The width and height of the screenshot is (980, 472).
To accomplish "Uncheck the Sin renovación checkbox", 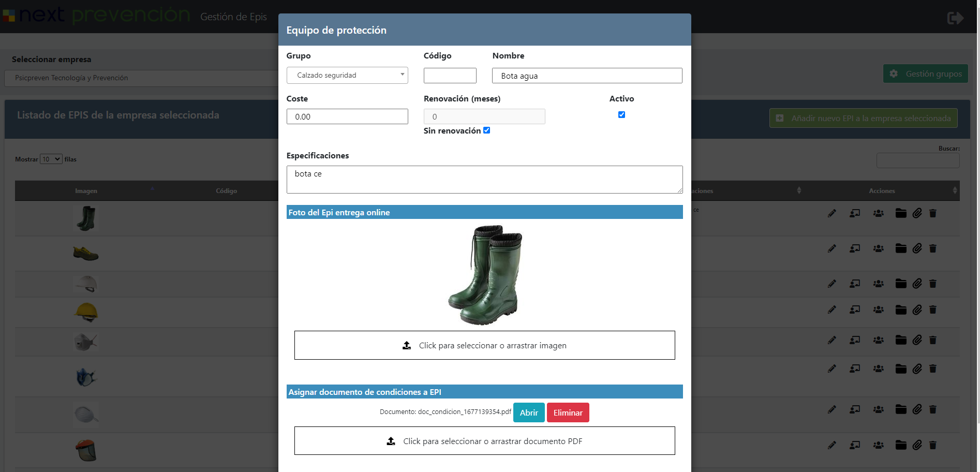I will point(486,130).
